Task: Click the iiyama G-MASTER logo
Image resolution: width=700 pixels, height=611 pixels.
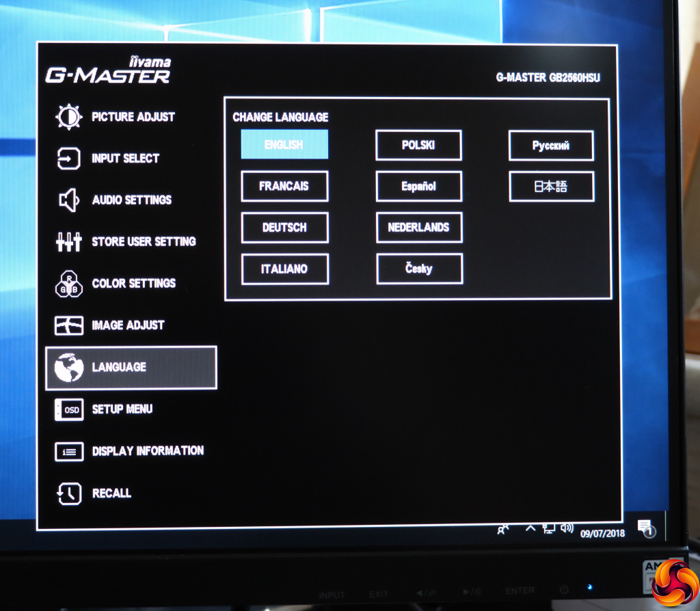Action: 108,70
